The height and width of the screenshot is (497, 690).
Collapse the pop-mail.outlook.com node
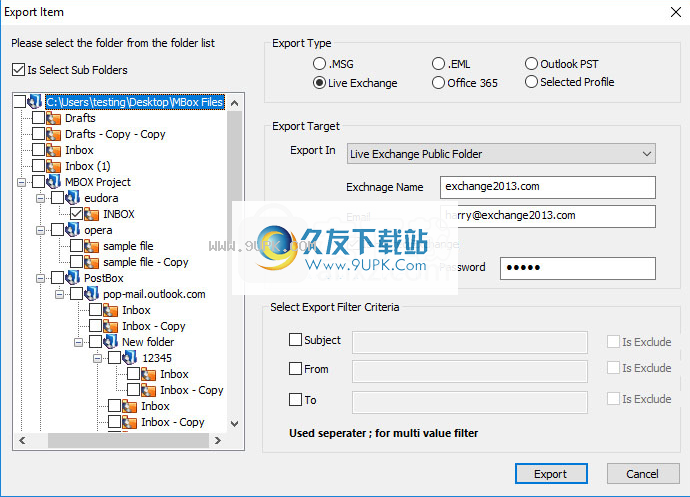tap(59, 294)
